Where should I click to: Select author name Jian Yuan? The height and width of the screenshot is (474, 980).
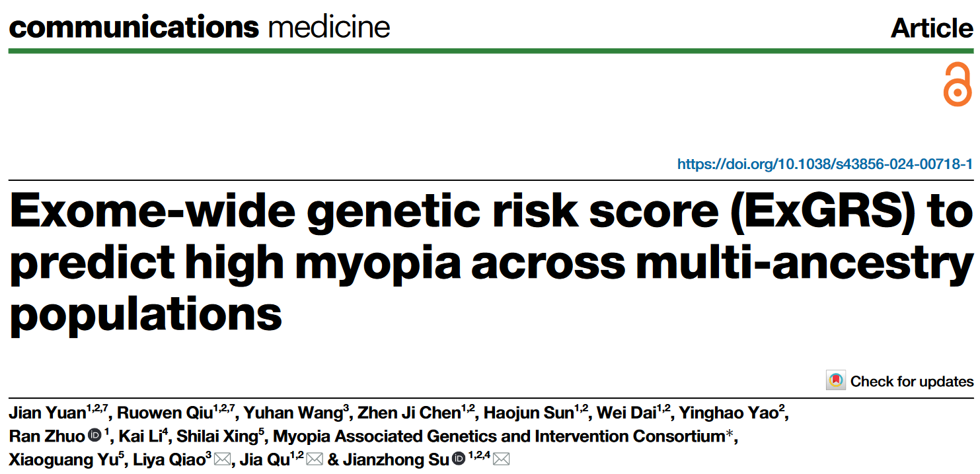point(47,414)
